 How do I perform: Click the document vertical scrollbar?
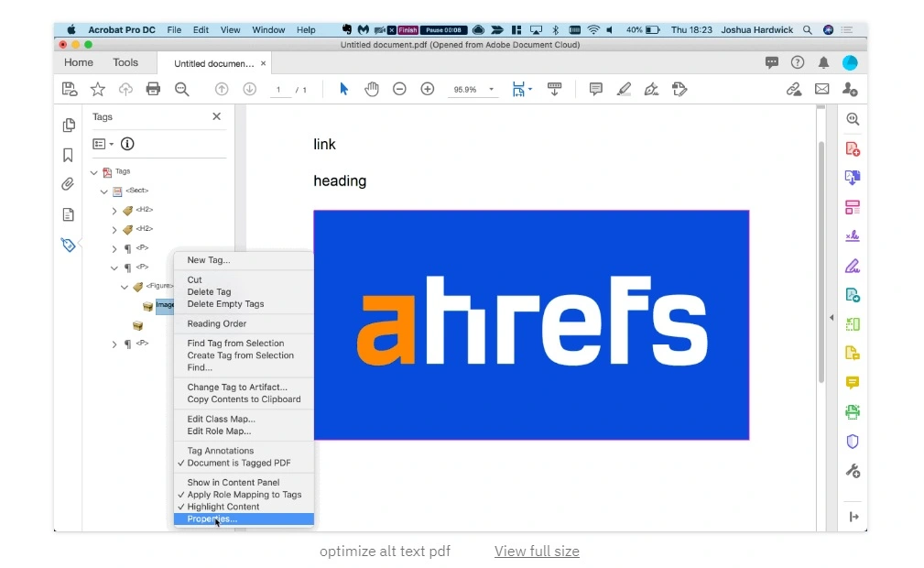click(x=821, y=262)
